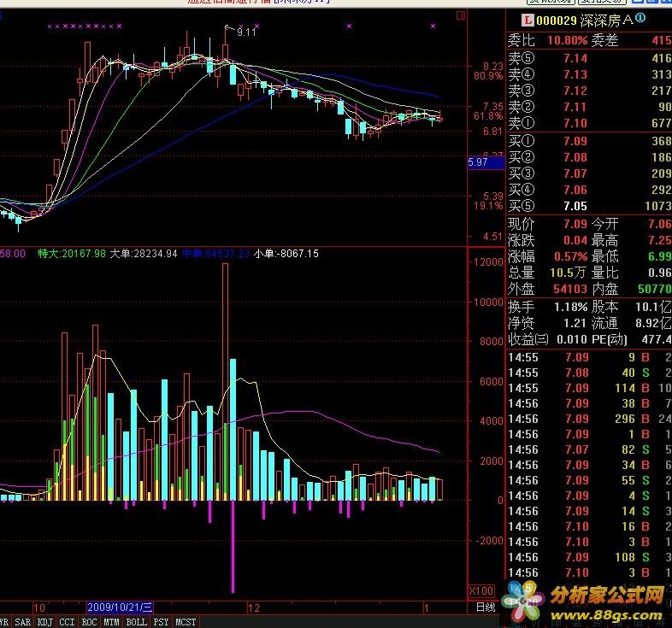The image size is (672, 628).
Task: Select the 买⑤ 7.05 bid row
Action: [x=589, y=207]
